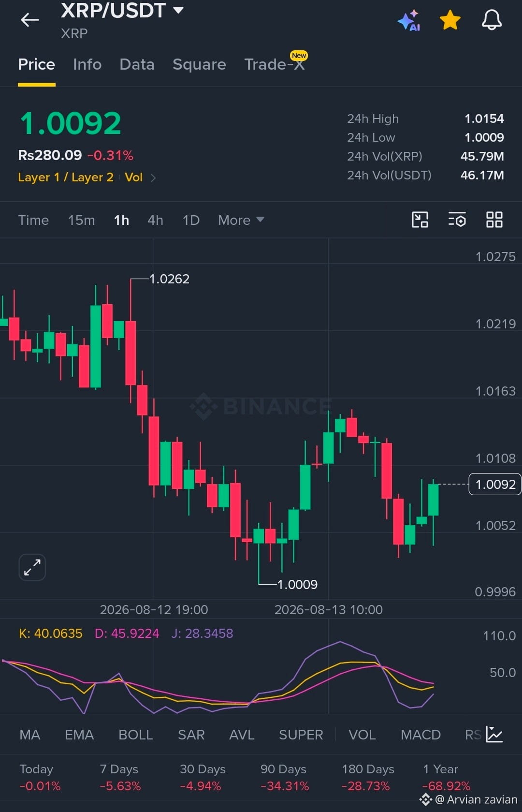Click the J: 28.3458 KDJ value
The width and height of the screenshot is (522, 812).
click(x=202, y=634)
